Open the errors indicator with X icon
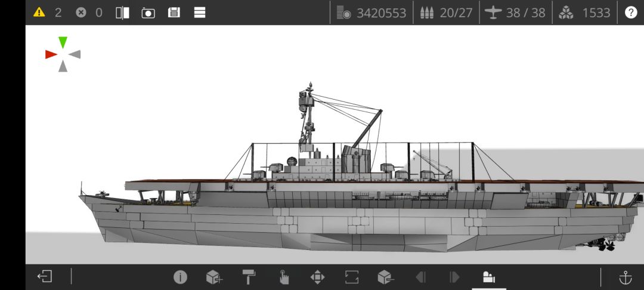This screenshot has height=290, width=644. [x=81, y=13]
